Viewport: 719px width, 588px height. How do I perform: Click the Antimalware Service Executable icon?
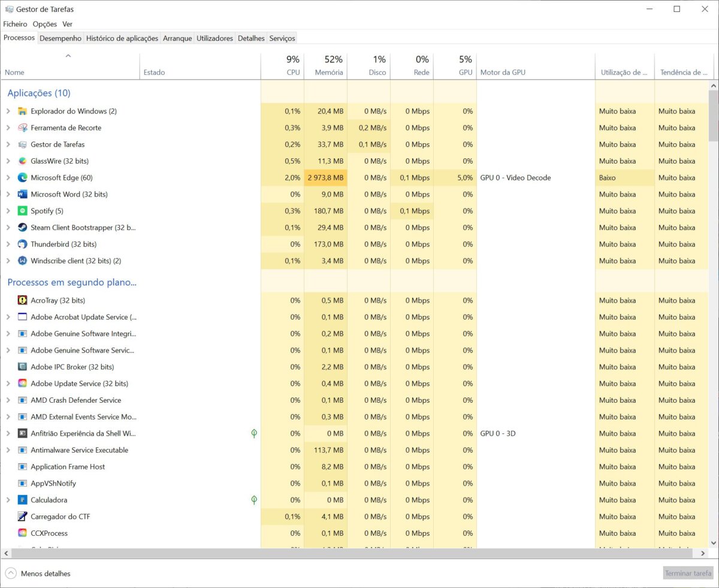[22, 450]
